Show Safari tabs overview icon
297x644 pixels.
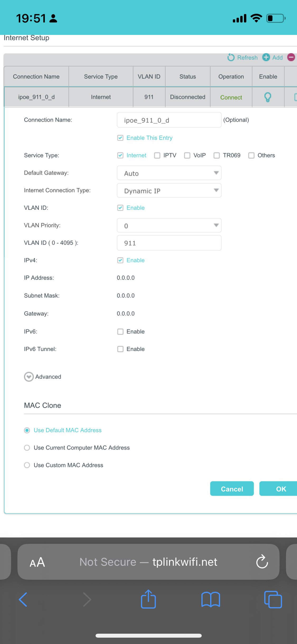[273, 600]
